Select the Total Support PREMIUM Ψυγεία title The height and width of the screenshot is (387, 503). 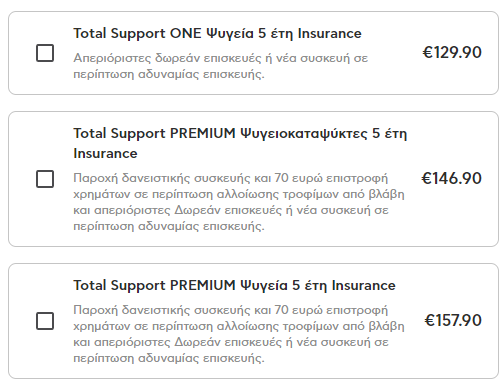click(234, 286)
